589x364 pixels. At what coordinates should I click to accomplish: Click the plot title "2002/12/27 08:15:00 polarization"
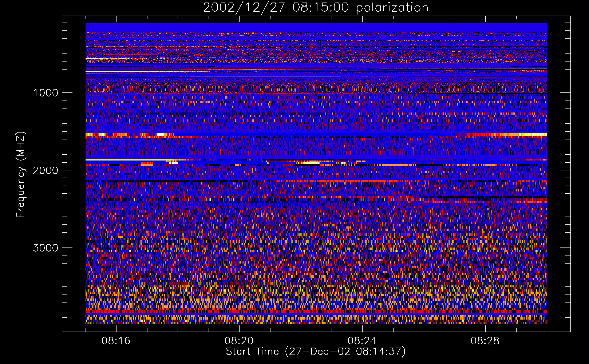(316, 8)
